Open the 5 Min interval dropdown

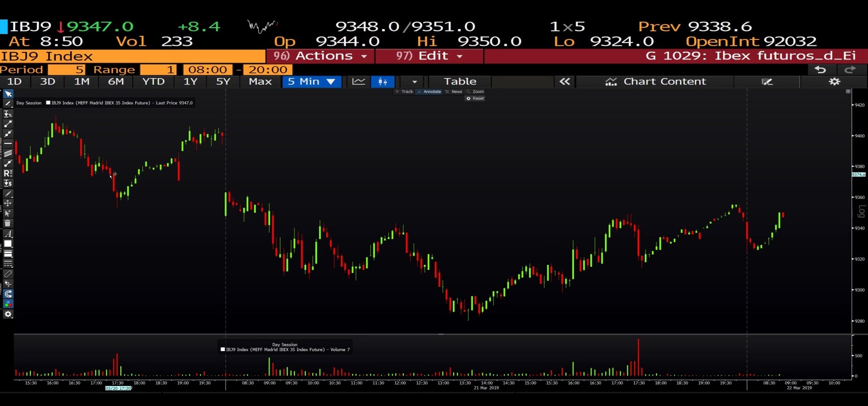[x=312, y=82]
